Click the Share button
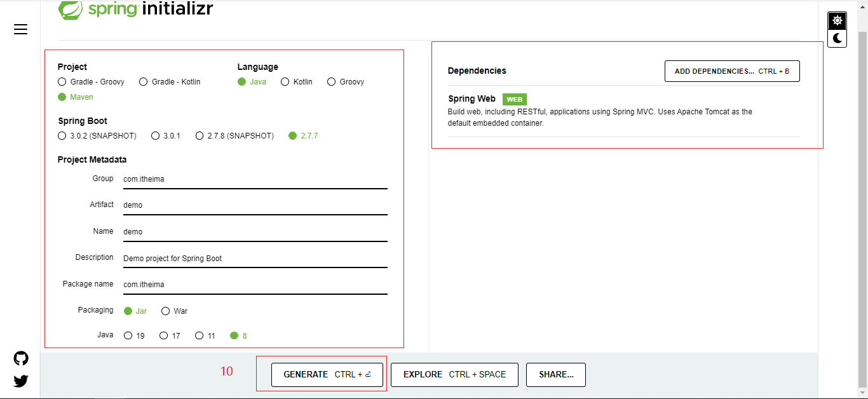 pyautogui.click(x=555, y=375)
